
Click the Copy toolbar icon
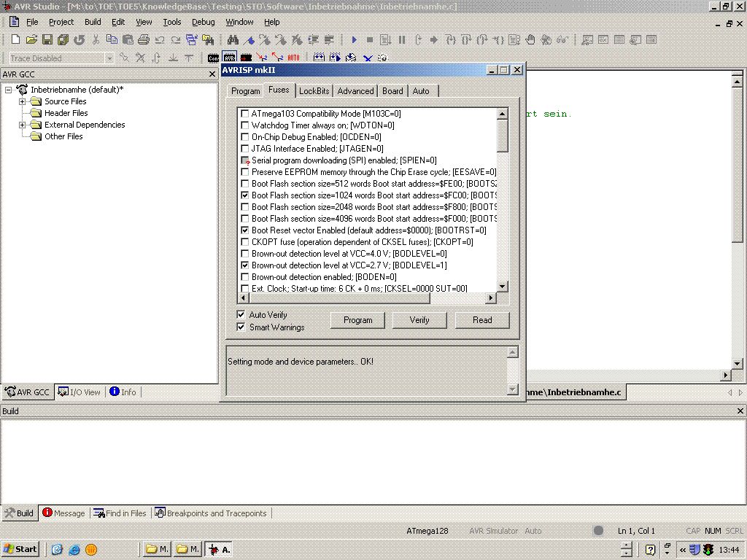point(112,40)
